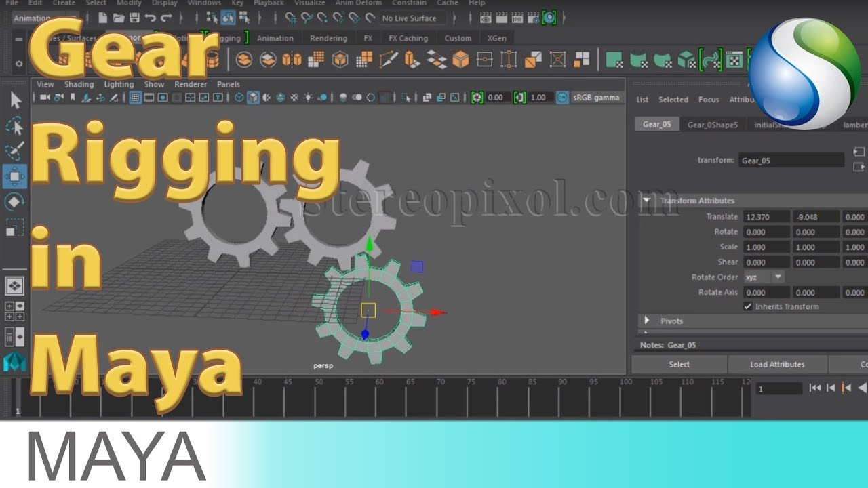Toggle color management ON button

(562, 98)
